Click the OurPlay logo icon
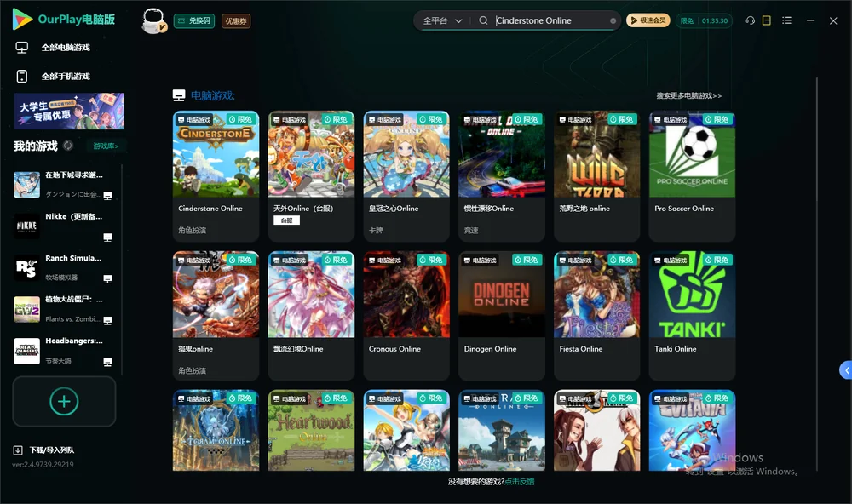Image resolution: width=852 pixels, height=504 pixels. point(22,19)
